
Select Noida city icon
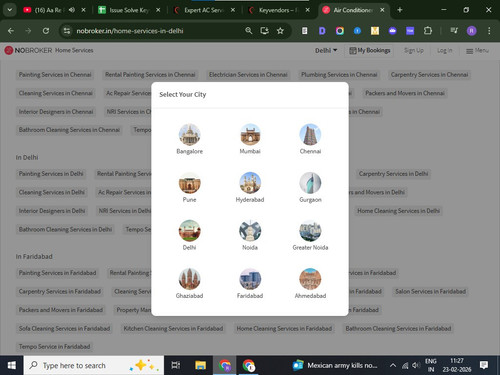coord(250,231)
